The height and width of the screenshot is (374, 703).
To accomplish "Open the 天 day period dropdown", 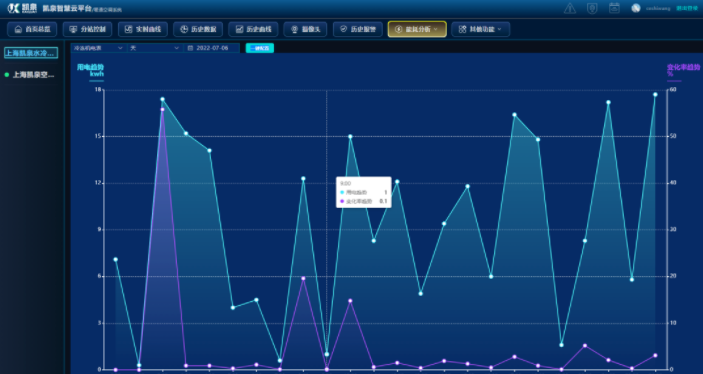I will click(155, 48).
